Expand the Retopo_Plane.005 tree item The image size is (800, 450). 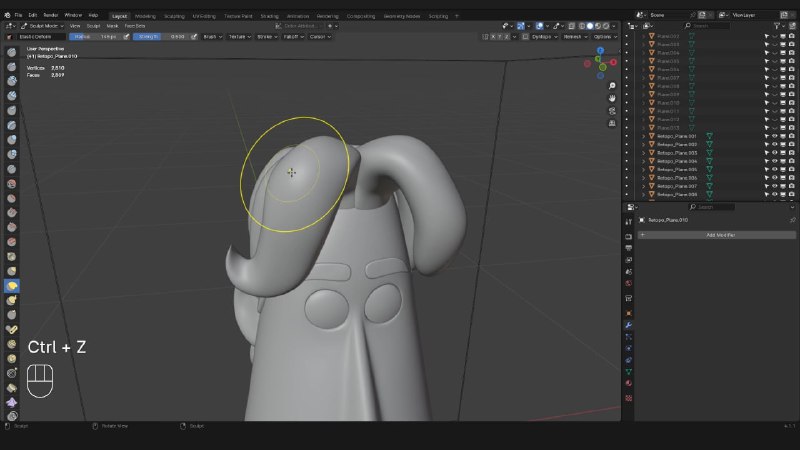coord(643,169)
